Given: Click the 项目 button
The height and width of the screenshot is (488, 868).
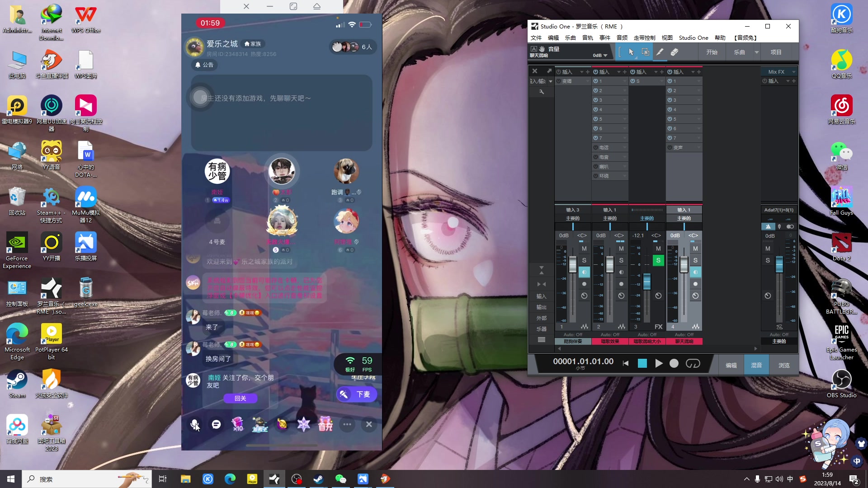Looking at the screenshot, I should (x=776, y=52).
